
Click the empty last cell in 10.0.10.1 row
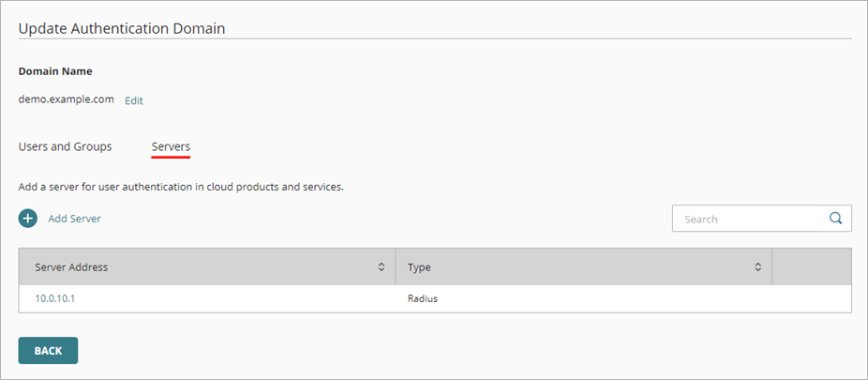tap(811, 298)
